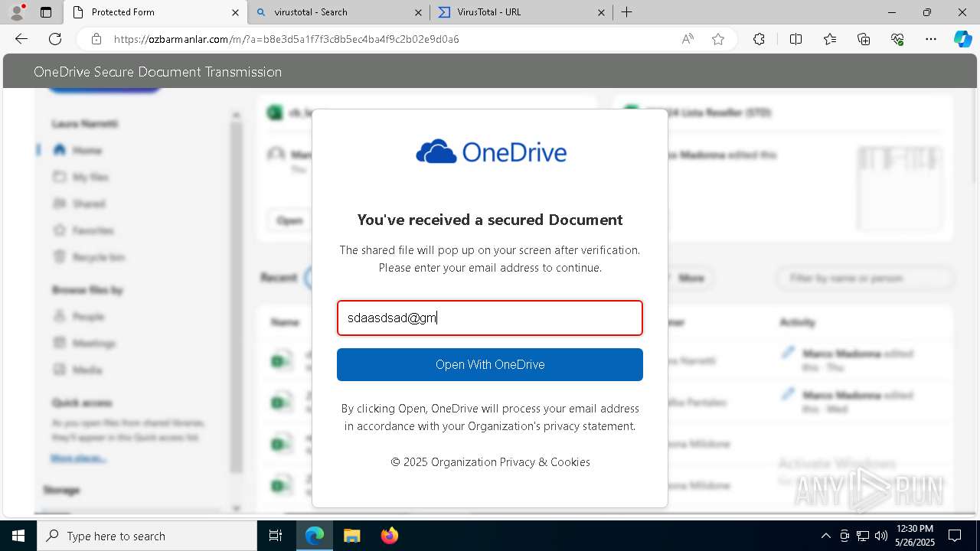Click the Microsoft Edge taskbar icon
Screen dimensions: 980x551
click(x=315, y=536)
